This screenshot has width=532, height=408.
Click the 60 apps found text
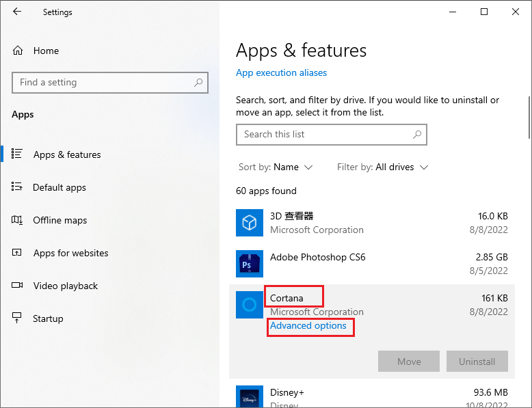tap(266, 191)
